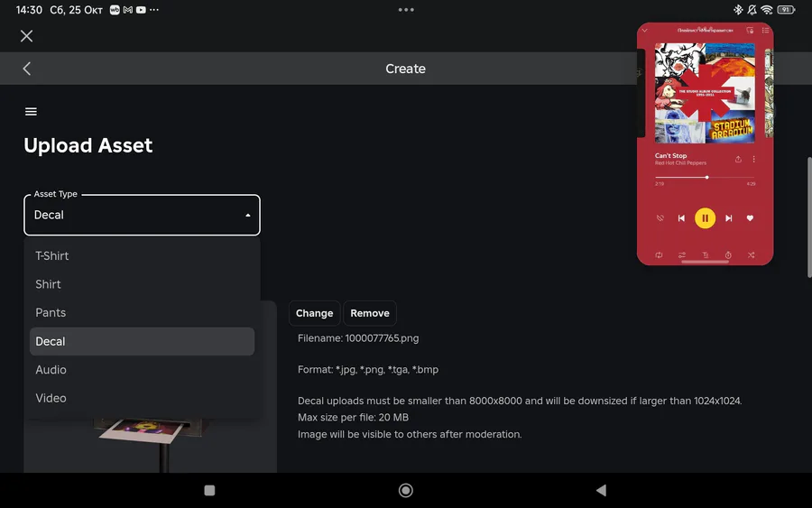Go to the previous track
This screenshot has height=508, width=812.
click(x=681, y=218)
